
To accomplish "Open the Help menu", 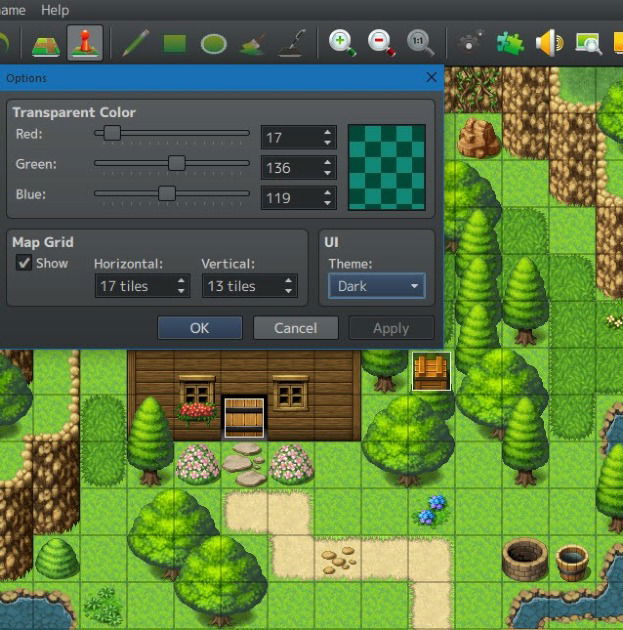I will tap(55, 10).
